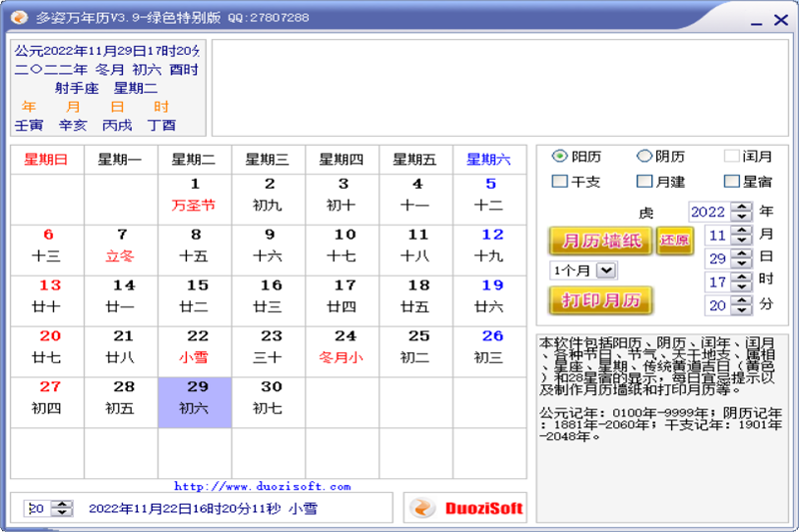Select November 30 初七 cell
Viewport: 799px width, 532px height.
click(269, 402)
